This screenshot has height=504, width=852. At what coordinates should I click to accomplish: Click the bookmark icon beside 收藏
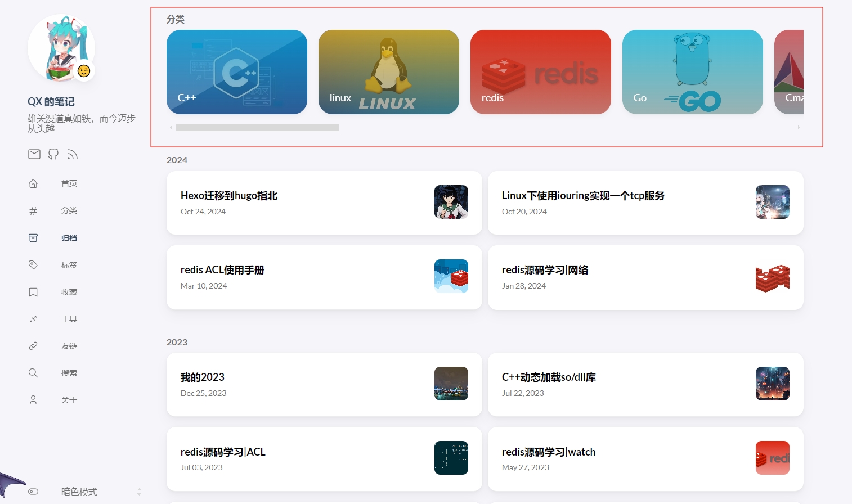33,292
